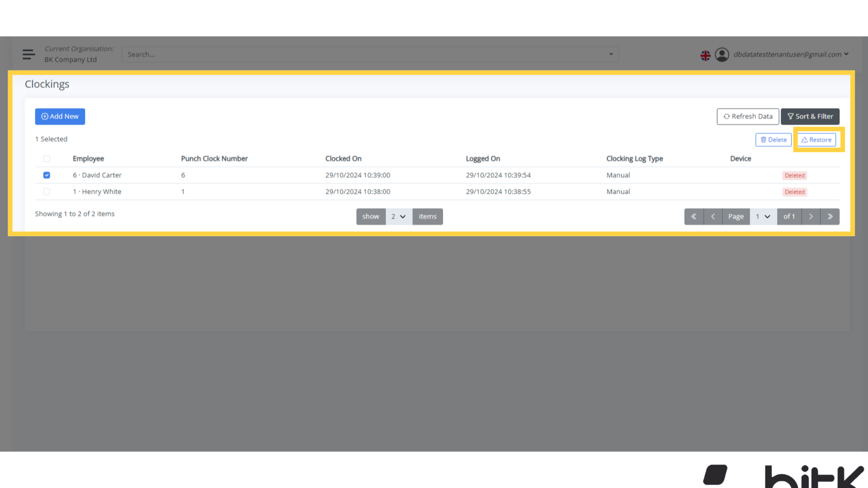Click the trash icon on the Delete button
Screen dimensions: 868x488
tap(764, 140)
